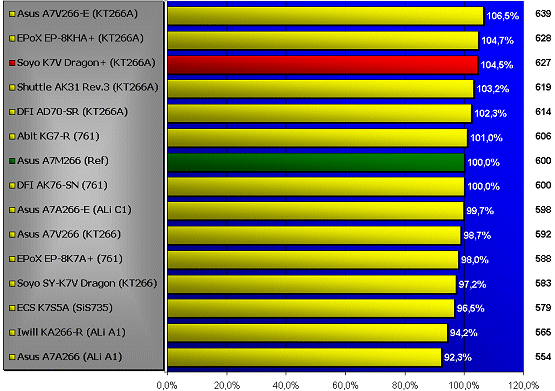Viewport: 555px width, 391px height.
Task: Click the 60,0% axis label
Action: [345, 385]
